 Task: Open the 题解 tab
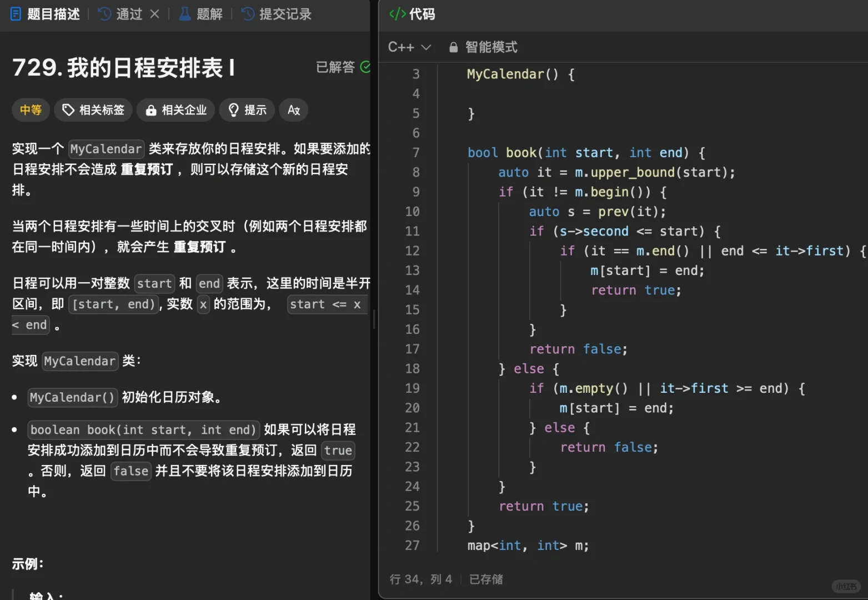pos(200,14)
